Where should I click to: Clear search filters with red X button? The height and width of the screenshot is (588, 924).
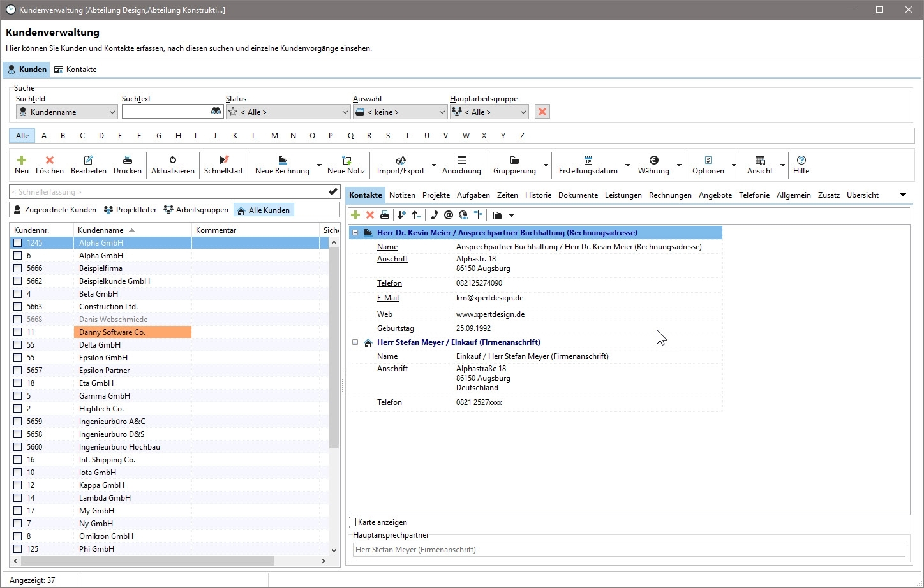click(542, 112)
